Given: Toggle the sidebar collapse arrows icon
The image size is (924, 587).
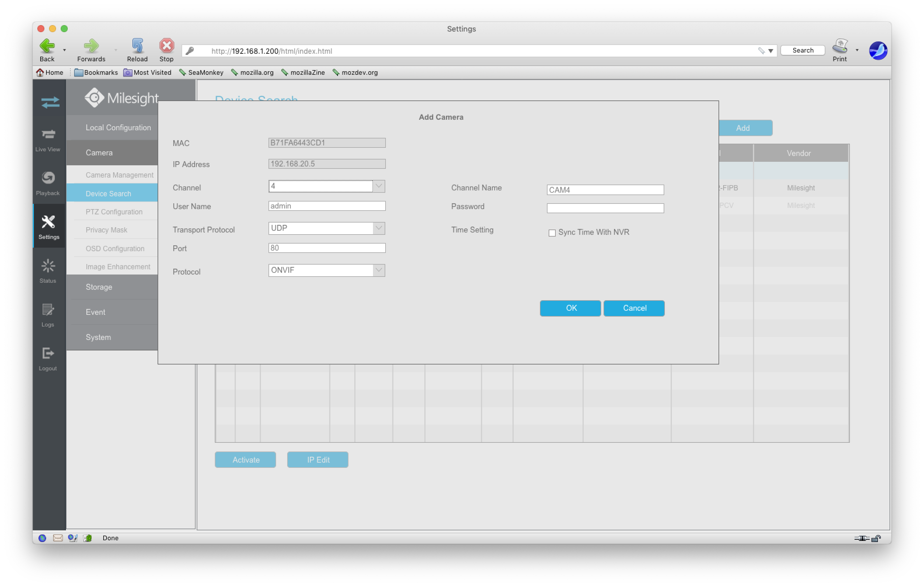Looking at the screenshot, I should coord(50,102).
